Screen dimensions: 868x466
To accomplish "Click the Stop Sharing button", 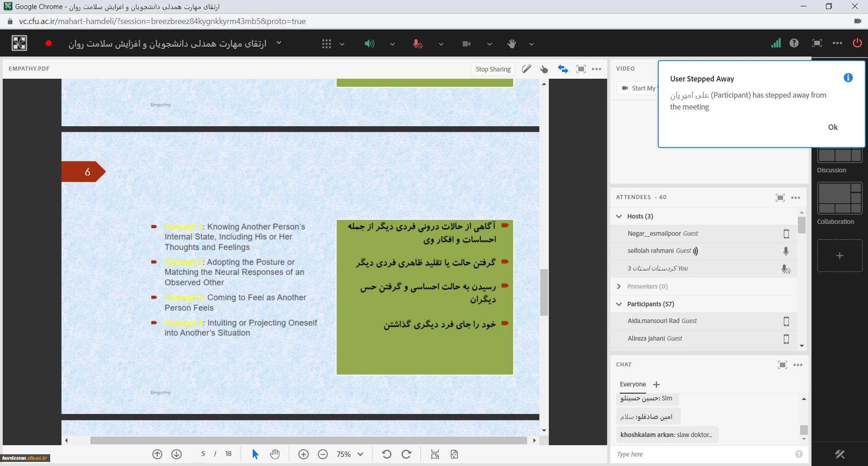I will [x=493, y=69].
